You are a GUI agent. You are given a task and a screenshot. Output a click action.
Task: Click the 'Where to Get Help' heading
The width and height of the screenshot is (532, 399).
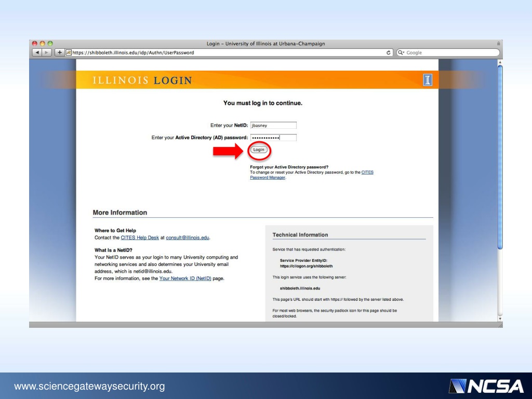[115, 230]
